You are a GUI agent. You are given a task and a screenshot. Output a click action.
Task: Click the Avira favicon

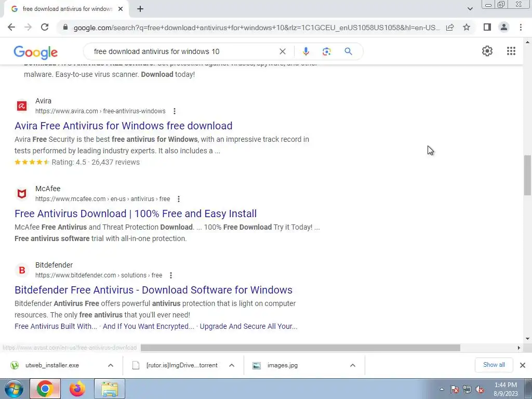coord(22,106)
